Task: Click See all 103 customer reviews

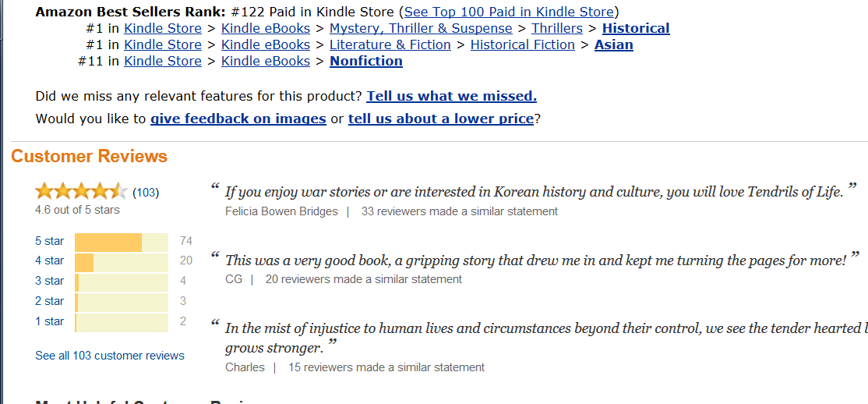Action: coord(110,356)
